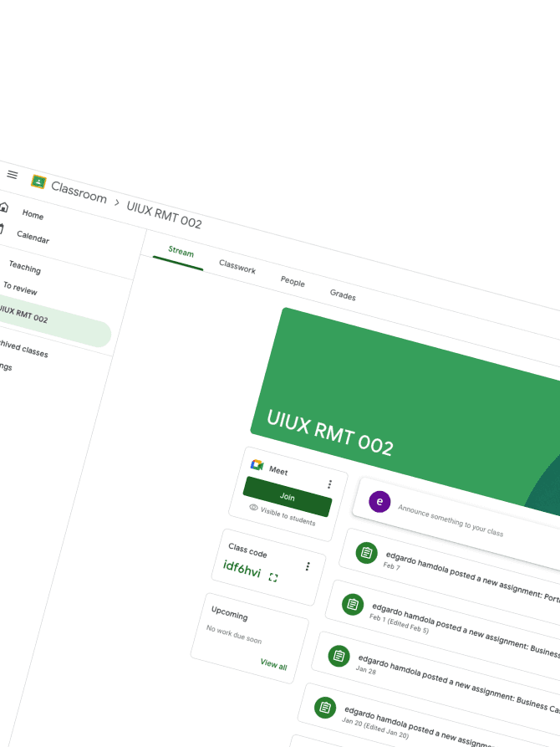The height and width of the screenshot is (747, 560).
Task: Click Announce something to your class field
Action: coord(451,520)
